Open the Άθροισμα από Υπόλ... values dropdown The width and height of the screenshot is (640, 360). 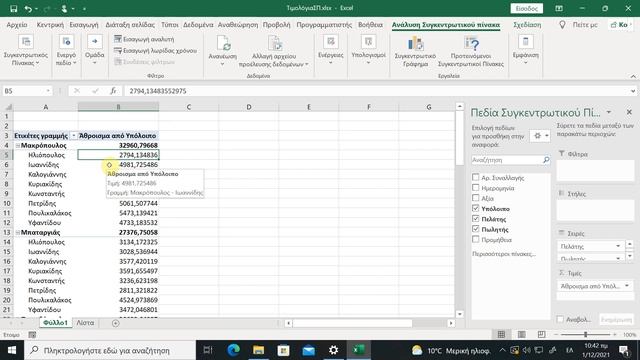pyautogui.click(x=627, y=286)
